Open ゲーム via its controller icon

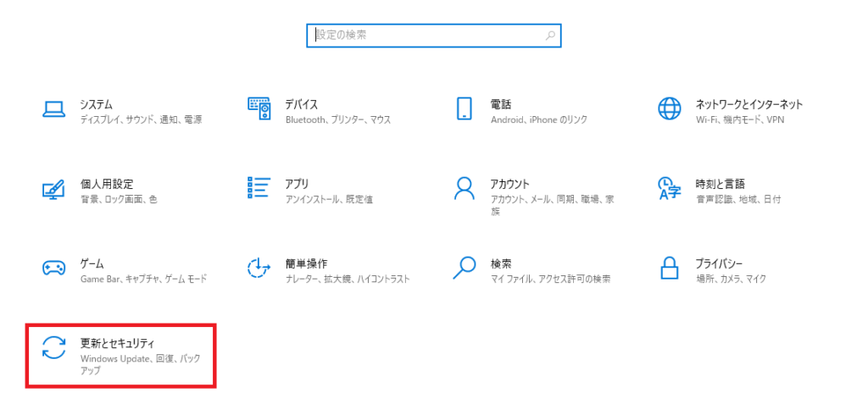pyautogui.click(x=53, y=268)
